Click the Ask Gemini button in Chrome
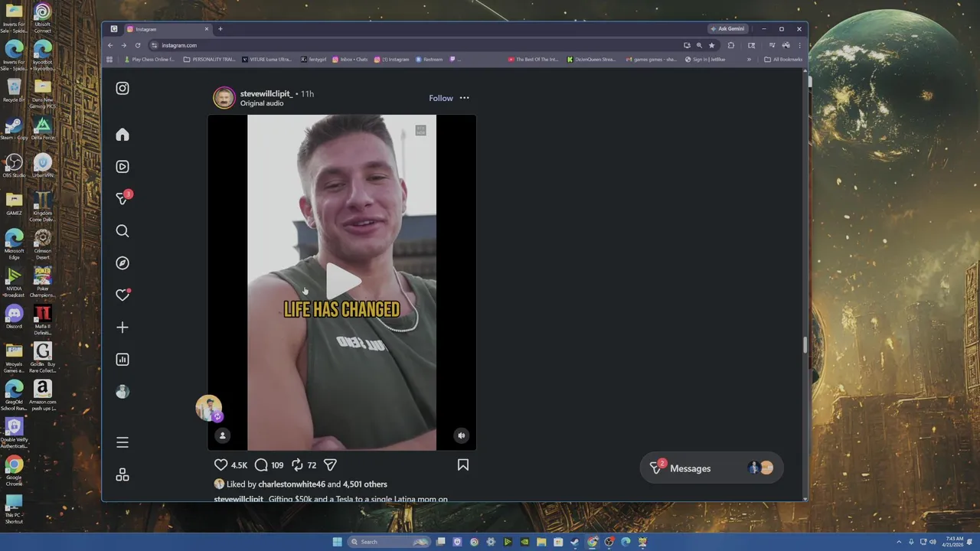This screenshot has width=980, height=551. pos(727,29)
